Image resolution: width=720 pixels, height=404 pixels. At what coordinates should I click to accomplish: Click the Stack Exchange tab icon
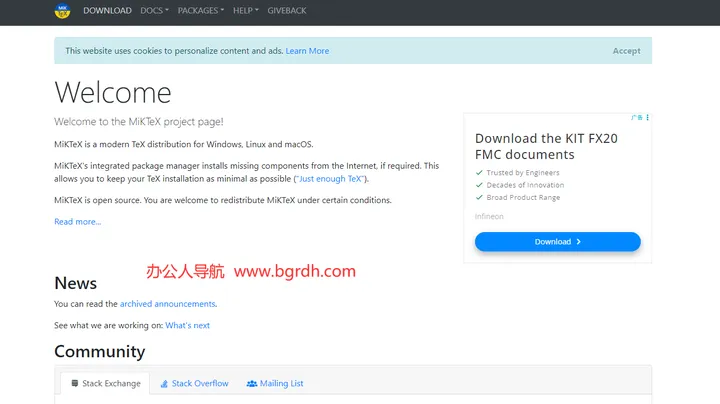tap(75, 383)
